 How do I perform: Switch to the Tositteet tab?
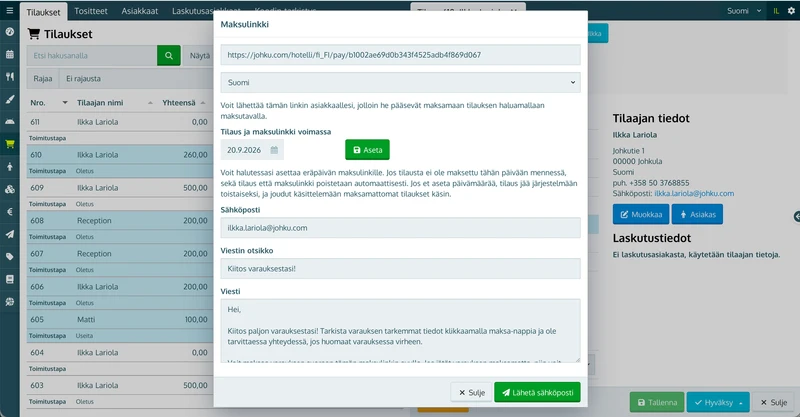click(x=91, y=11)
